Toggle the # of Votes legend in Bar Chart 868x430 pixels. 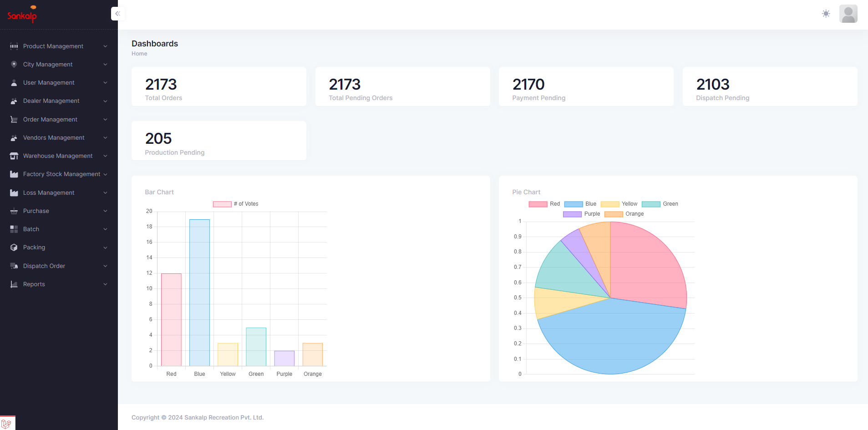point(235,204)
